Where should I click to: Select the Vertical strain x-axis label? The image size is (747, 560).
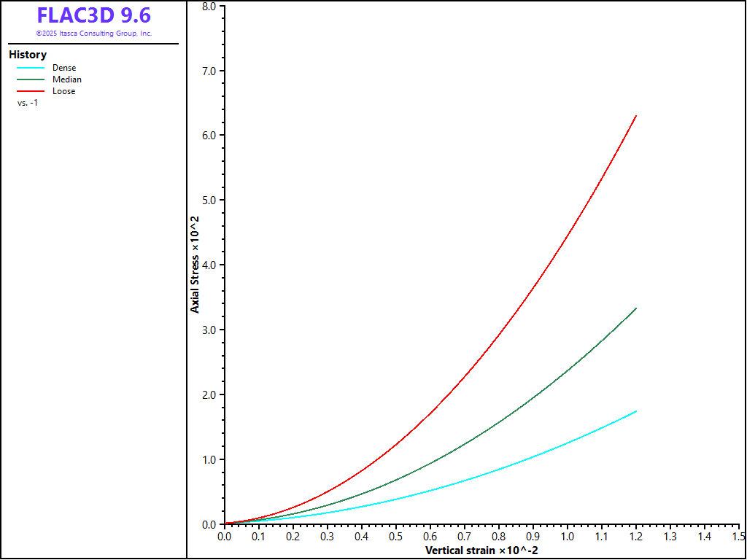(481, 549)
